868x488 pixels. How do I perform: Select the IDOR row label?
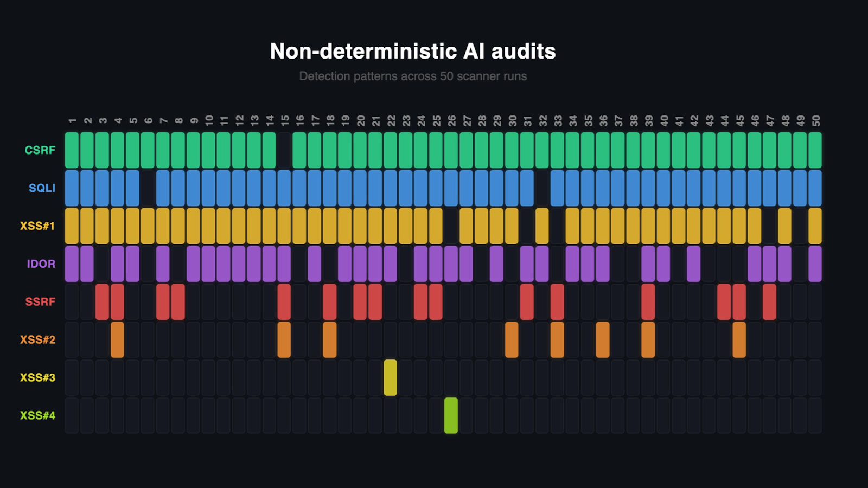click(40, 264)
